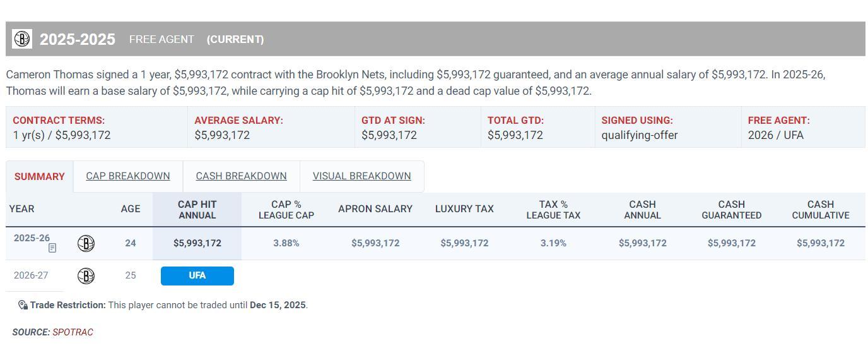Click the 2025-2025 contract heading

tap(77, 40)
